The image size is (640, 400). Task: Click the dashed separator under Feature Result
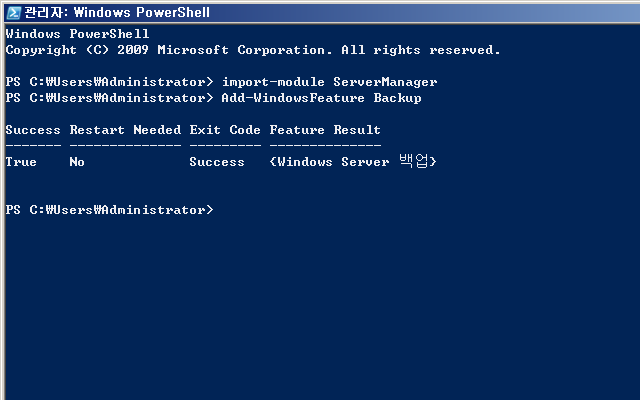pyautogui.click(x=325, y=145)
